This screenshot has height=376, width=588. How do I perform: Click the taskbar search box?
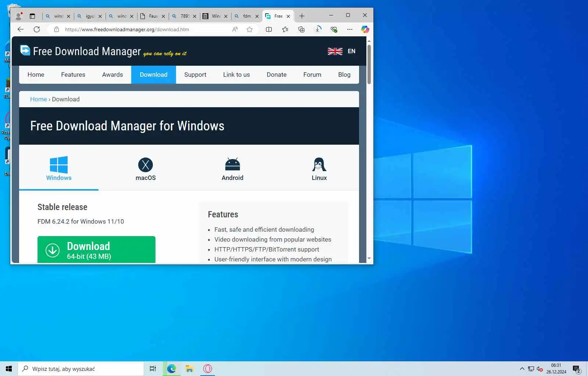point(81,369)
